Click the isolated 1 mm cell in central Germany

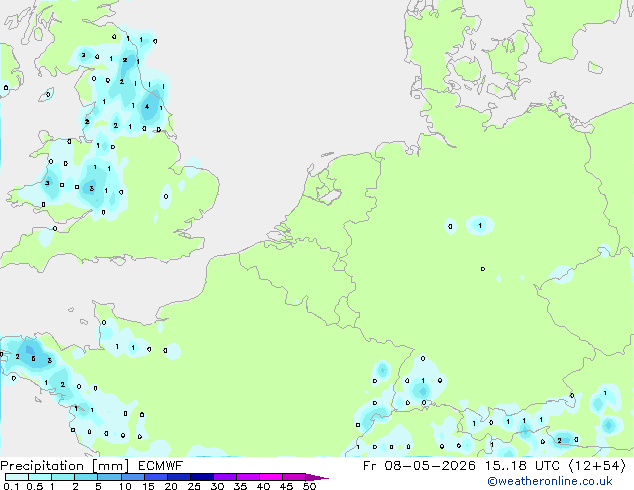480,225
